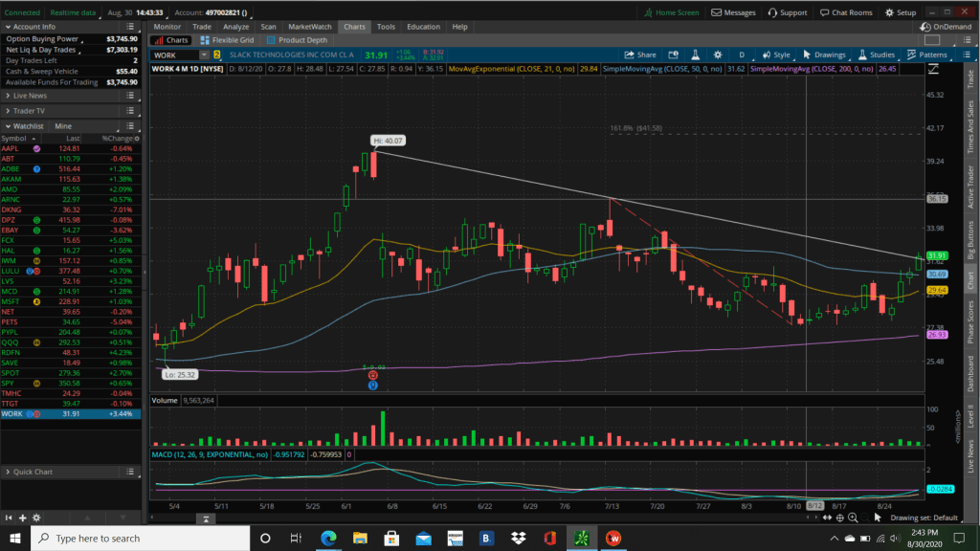Open the Product Depth view
Image resolution: width=980 pixels, height=551 pixels.
297,40
